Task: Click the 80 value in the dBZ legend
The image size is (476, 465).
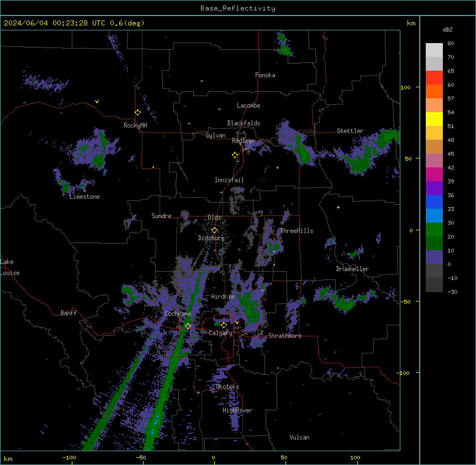Action: pos(451,44)
